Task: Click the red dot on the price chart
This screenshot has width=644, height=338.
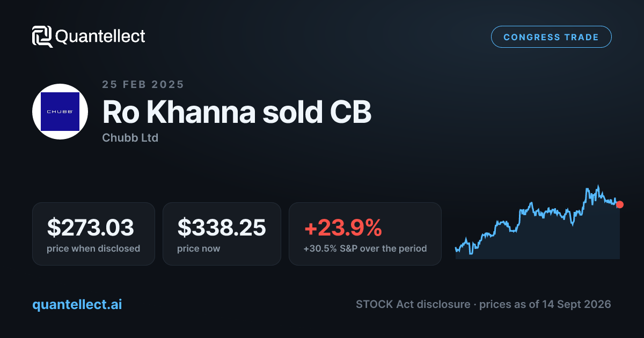Action: pos(620,204)
